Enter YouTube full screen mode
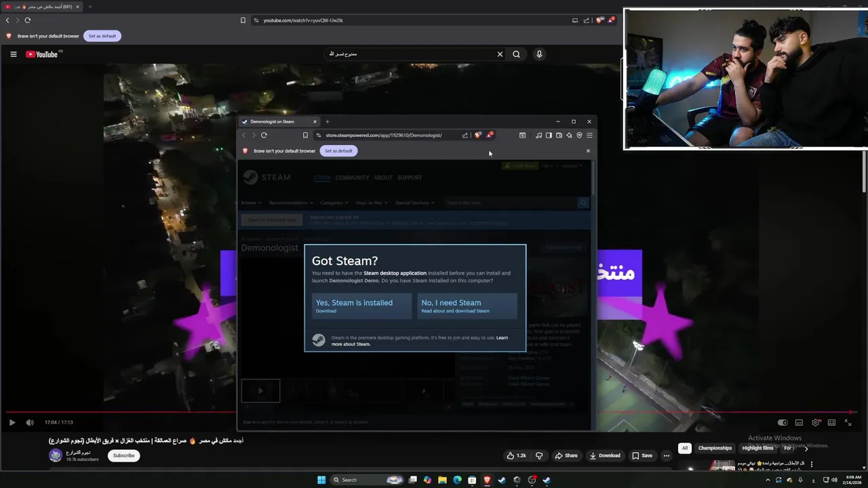Image resolution: width=868 pixels, height=488 pixels. 848,422
